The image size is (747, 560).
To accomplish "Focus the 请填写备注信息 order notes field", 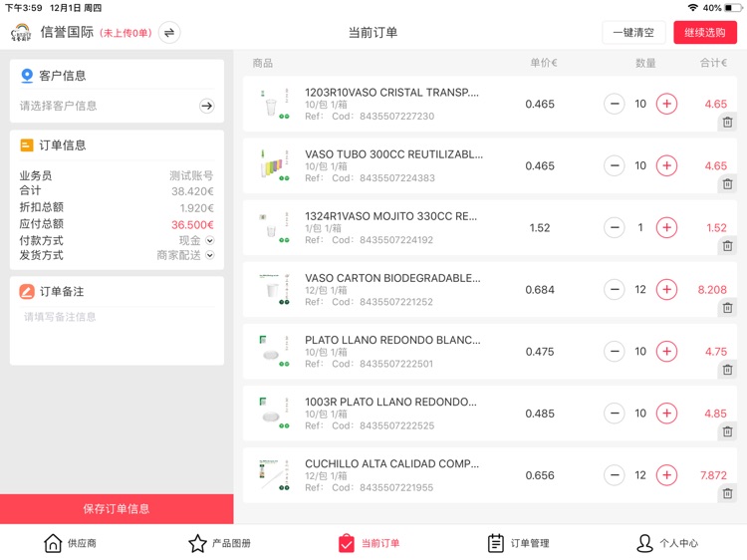I will (x=117, y=334).
